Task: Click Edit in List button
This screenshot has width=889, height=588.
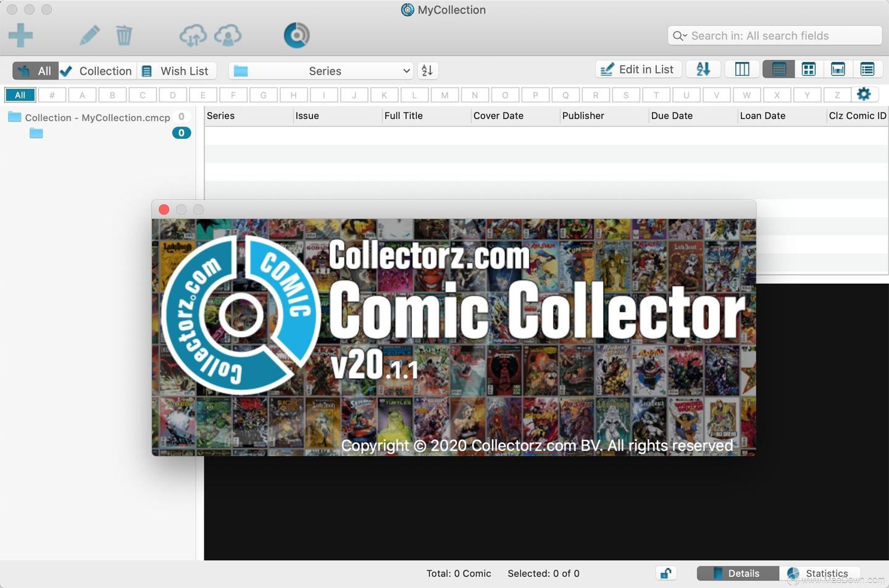Action: click(x=638, y=69)
